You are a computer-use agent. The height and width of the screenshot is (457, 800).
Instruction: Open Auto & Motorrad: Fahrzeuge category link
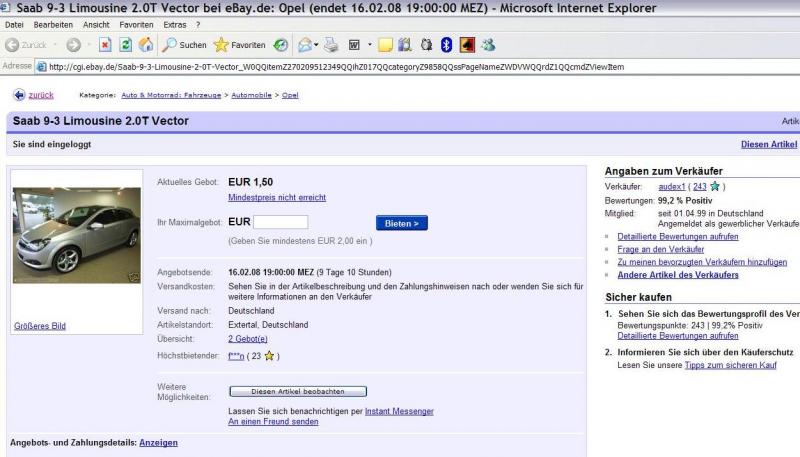171,95
